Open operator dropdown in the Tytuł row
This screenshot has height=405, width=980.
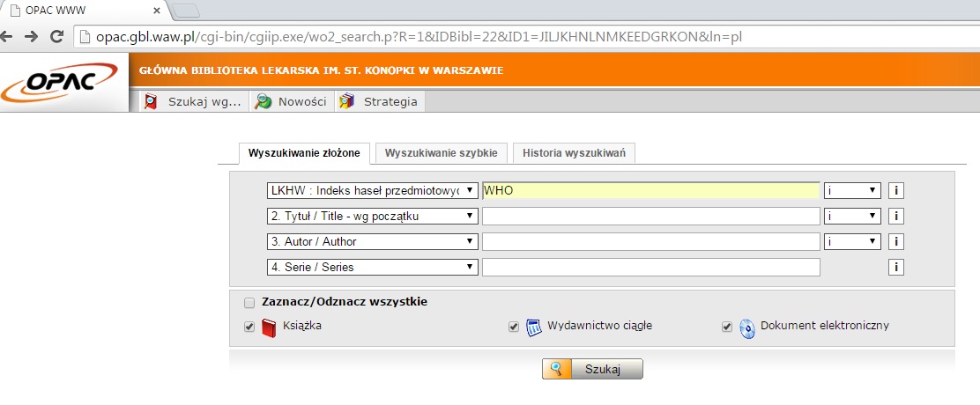pyautogui.click(x=852, y=216)
